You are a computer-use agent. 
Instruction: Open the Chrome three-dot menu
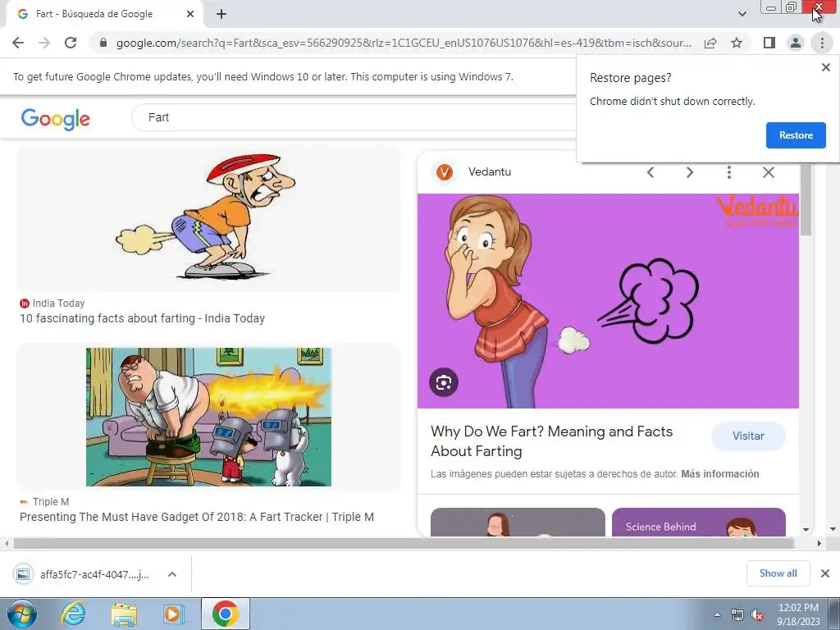pyautogui.click(x=822, y=43)
